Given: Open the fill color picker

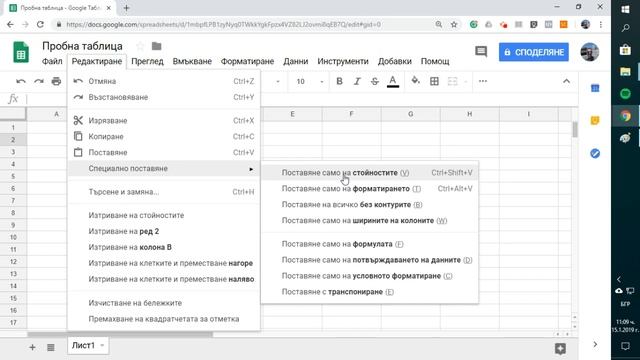Looking at the screenshot, I should 416,81.
